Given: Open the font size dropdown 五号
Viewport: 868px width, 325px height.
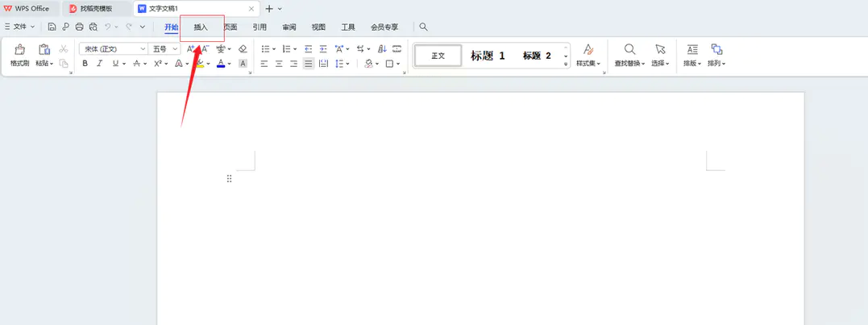Looking at the screenshot, I should tap(164, 49).
